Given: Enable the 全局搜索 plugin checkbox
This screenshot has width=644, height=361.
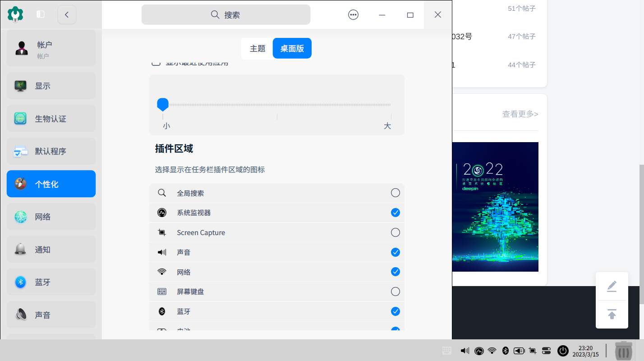Looking at the screenshot, I should tap(396, 193).
